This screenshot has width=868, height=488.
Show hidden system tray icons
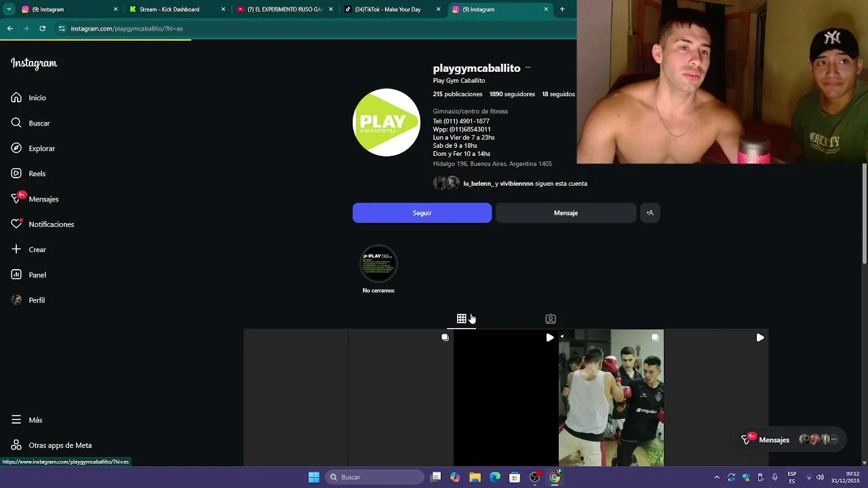(717, 477)
